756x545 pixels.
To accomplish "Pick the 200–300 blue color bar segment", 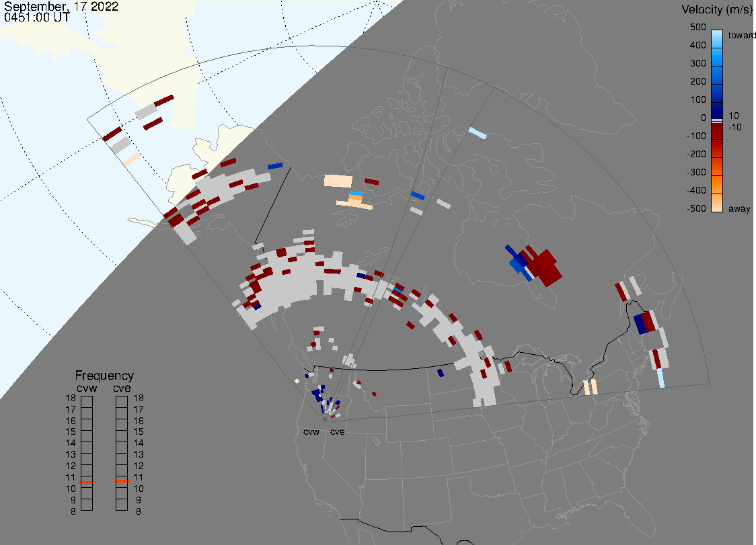I will click(x=717, y=76).
